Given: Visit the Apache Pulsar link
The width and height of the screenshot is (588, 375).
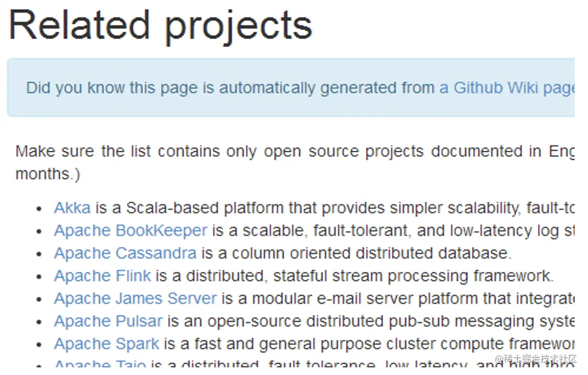Looking at the screenshot, I should click(108, 321).
